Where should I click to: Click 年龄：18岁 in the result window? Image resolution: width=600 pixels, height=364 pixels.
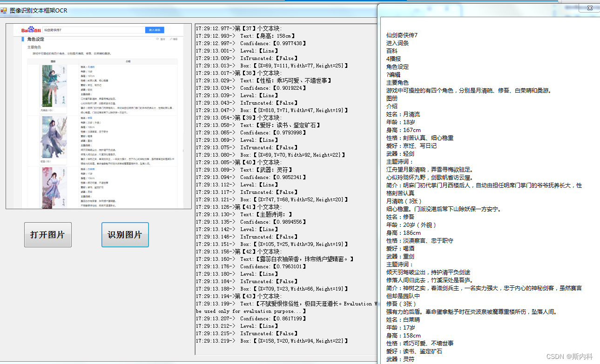pos(400,122)
